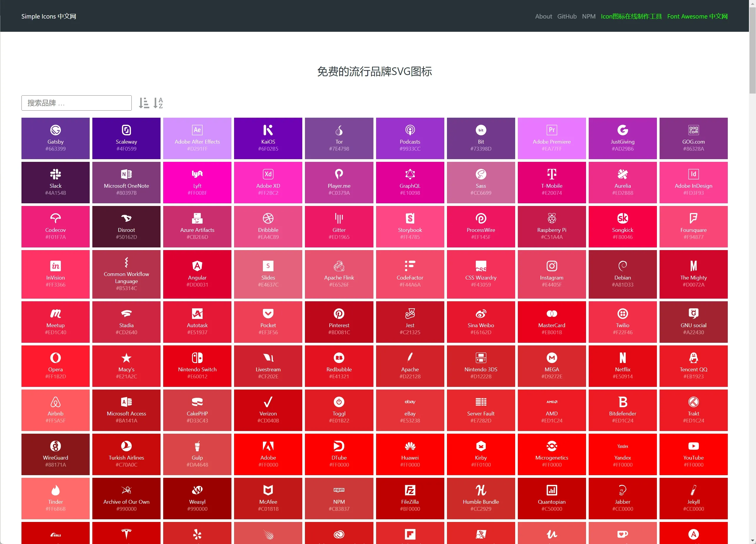Select the Tinder flame icon

(x=55, y=490)
